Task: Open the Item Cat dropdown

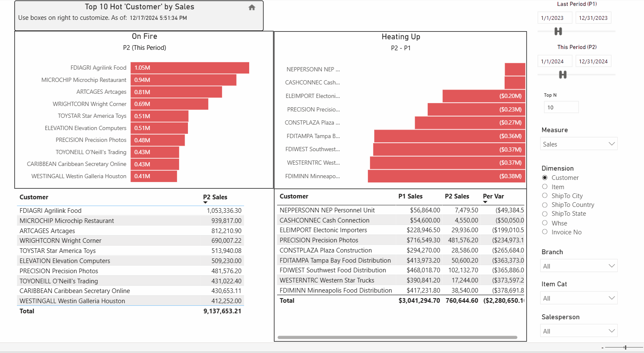Action: coord(579,298)
